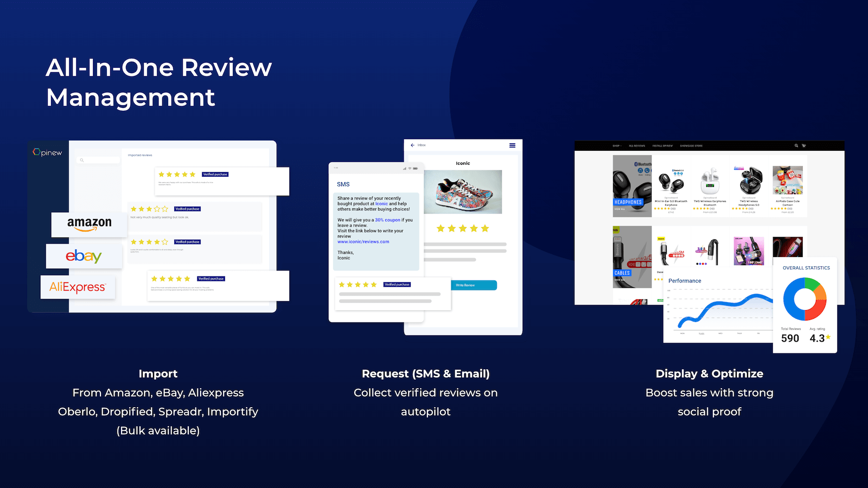Select the Amazon logo card
This screenshot has height=488, width=868.
(90, 224)
